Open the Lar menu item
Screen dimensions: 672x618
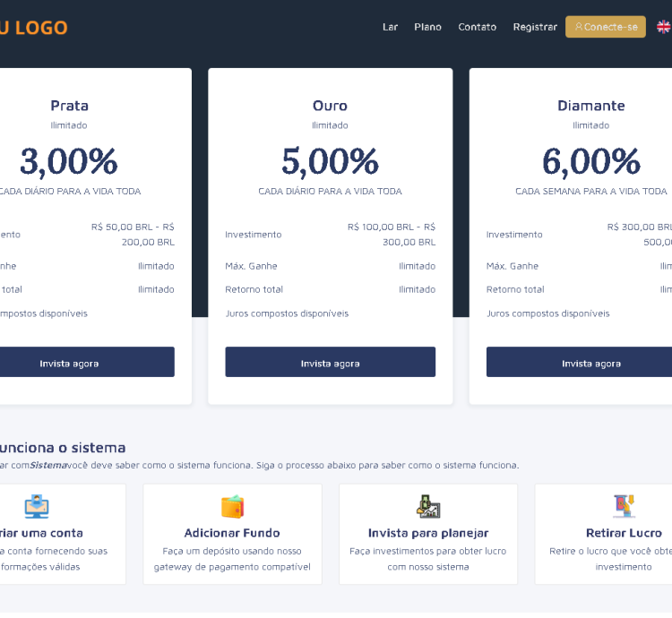pos(390,27)
